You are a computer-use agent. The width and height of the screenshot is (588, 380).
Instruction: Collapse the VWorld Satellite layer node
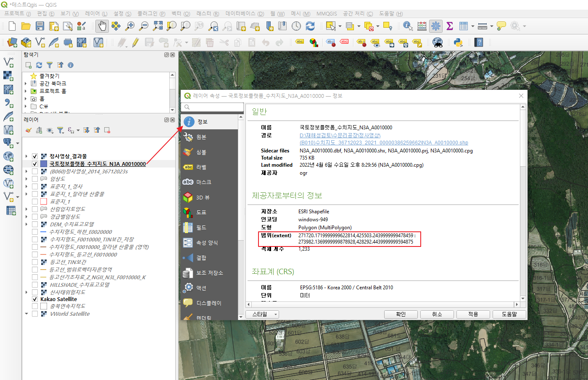tap(26, 314)
